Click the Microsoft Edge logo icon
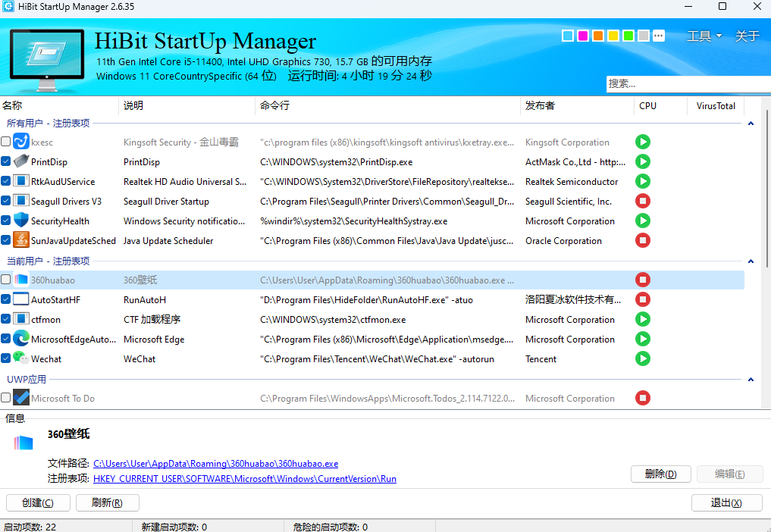This screenshot has width=771, height=532. point(21,339)
